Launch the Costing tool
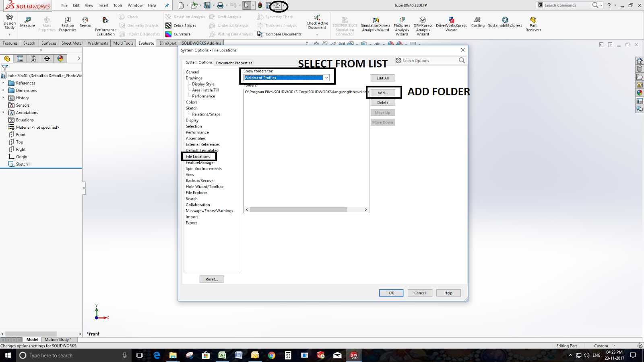Image resolution: width=644 pixels, height=362 pixels. (x=477, y=22)
